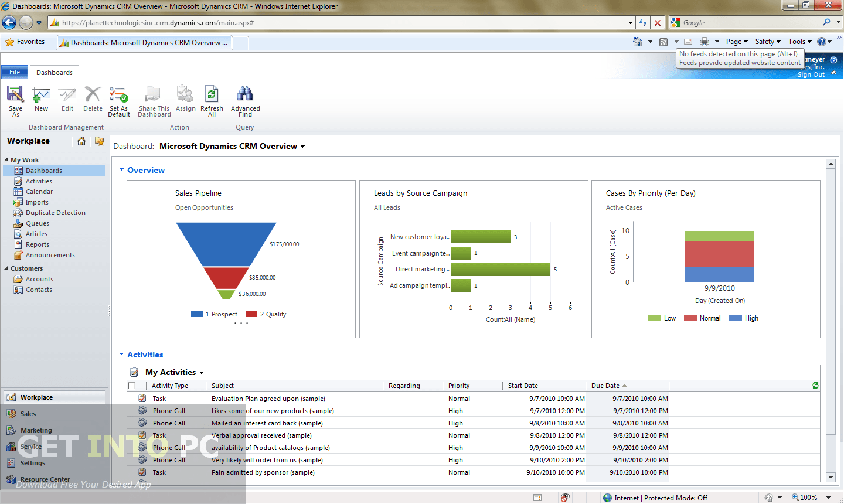Open browser Tools menu dropdown
The height and width of the screenshot is (504, 844).
pos(800,42)
